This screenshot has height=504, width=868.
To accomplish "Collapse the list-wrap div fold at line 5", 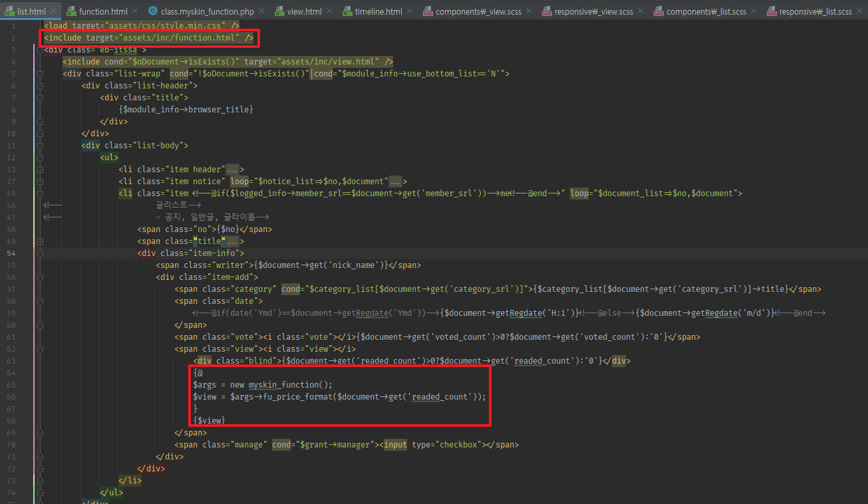I will [40, 74].
